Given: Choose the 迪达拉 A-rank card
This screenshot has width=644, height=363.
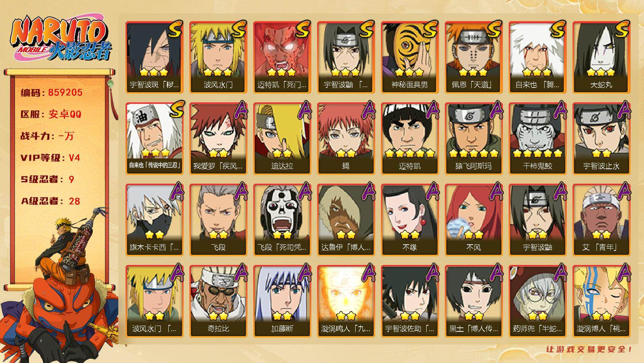Looking at the screenshot, I should pos(282,139).
